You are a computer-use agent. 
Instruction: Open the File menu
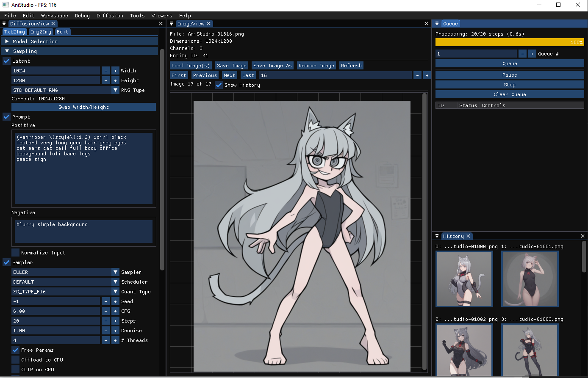coord(10,16)
